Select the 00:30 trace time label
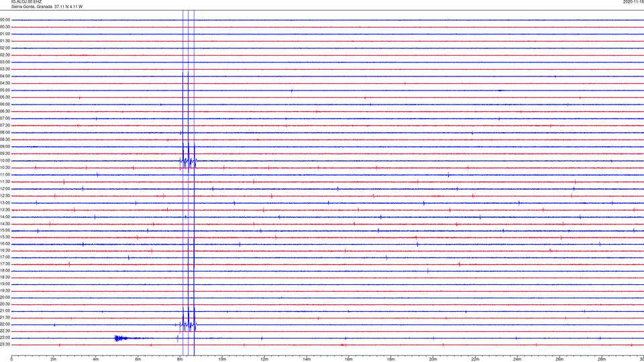644x362 pixels. coord(5,27)
